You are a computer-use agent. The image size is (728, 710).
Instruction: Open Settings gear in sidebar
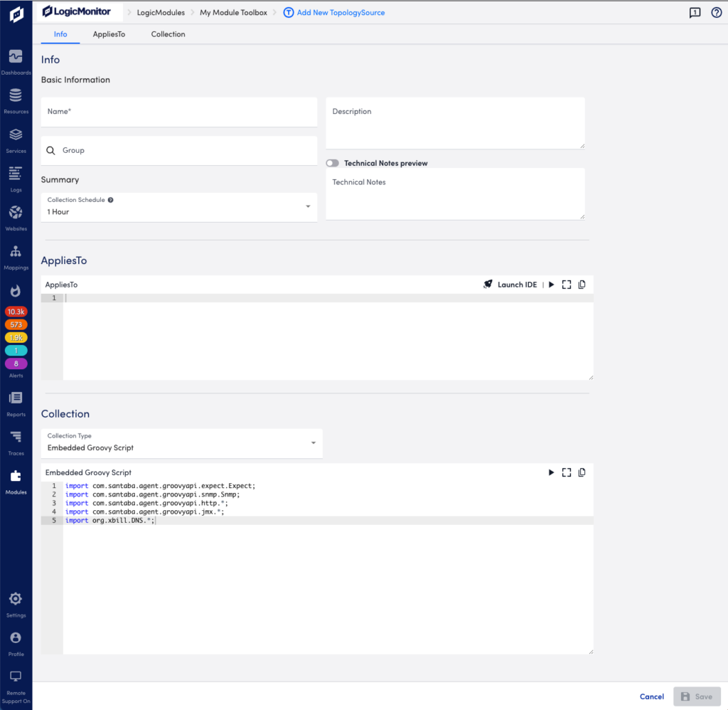click(x=16, y=598)
